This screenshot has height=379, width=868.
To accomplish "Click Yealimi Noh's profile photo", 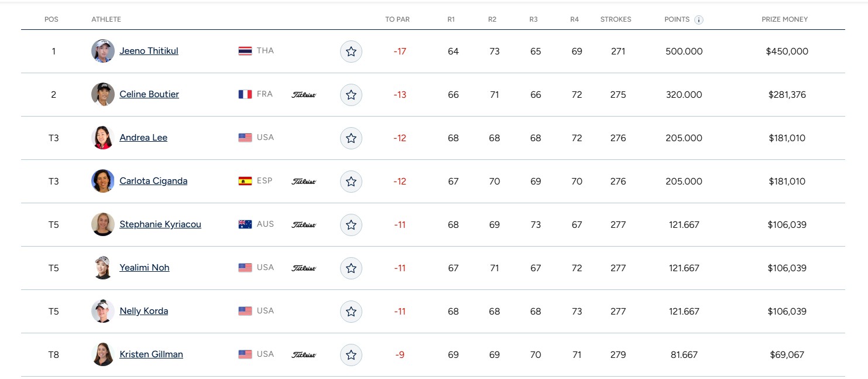I will tap(103, 268).
